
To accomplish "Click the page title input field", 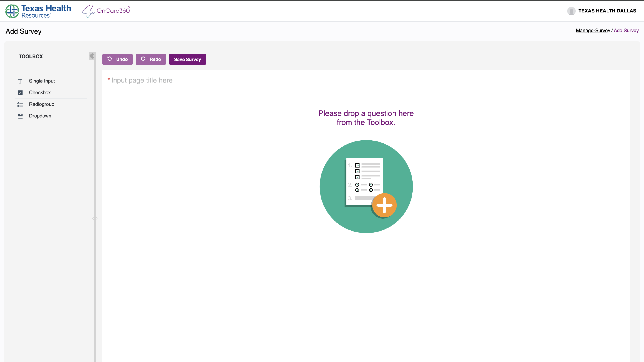I will point(142,80).
